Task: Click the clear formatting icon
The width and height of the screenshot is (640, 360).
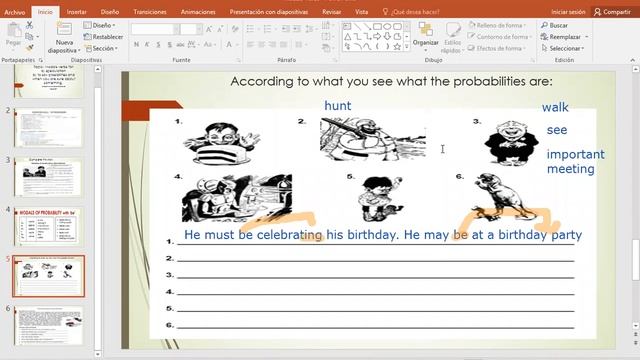Action: coord(235,29)
